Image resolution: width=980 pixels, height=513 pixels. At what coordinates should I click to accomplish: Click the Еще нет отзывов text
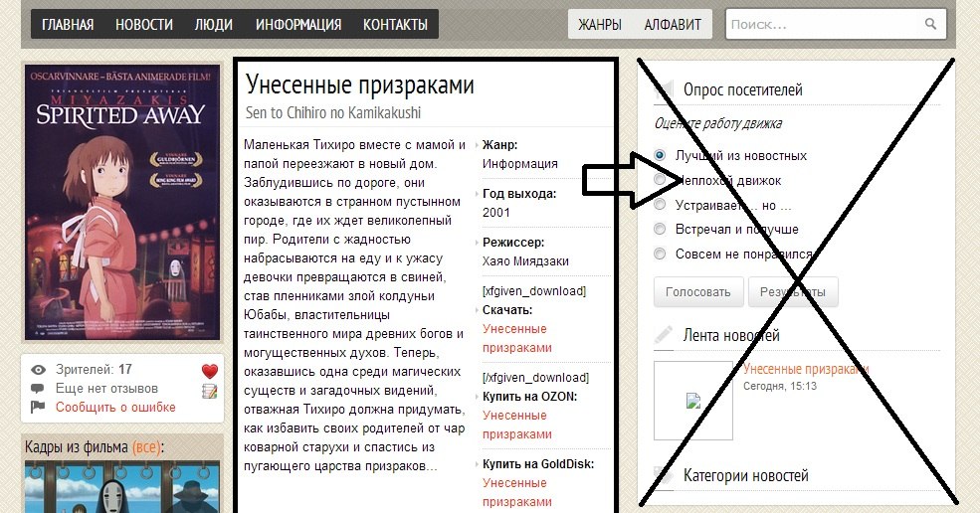coord(106,388)
